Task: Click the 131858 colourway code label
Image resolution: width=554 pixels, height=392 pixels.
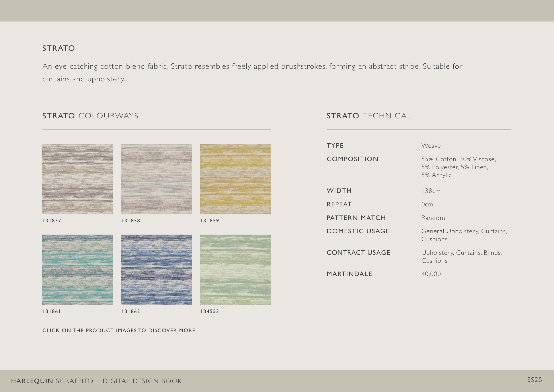Action: click(x=131, y=221)
